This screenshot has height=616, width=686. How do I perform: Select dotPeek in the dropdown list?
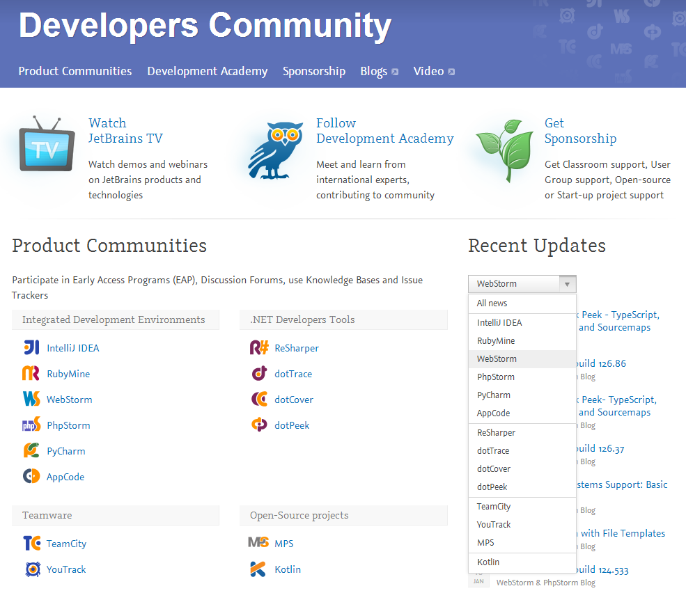click(x=522, y=487)
